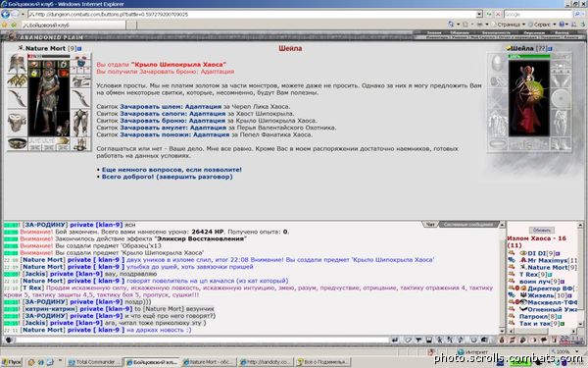Screen dimensions: 588x368
Task: Switch to Total Commander taskbar button
Action: [95, 362]
